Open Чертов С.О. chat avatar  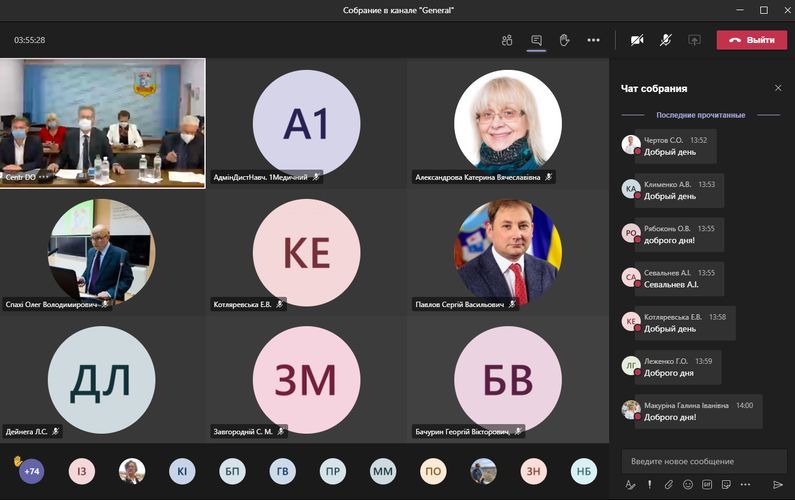(x=631, y=145)
